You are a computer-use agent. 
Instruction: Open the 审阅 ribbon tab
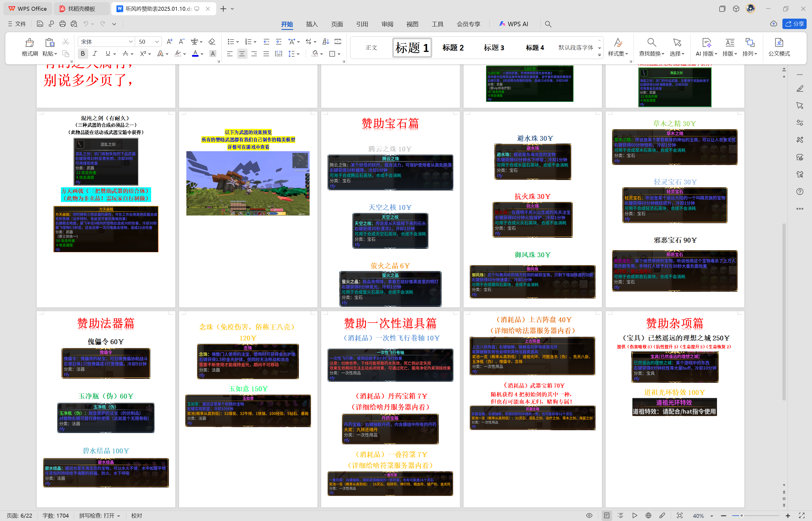point(387,24)
